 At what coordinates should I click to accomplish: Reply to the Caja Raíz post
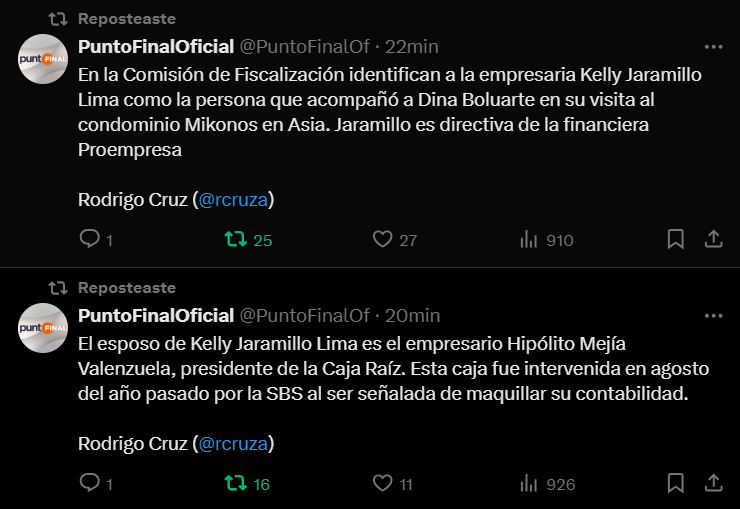(x=89, y=484)
